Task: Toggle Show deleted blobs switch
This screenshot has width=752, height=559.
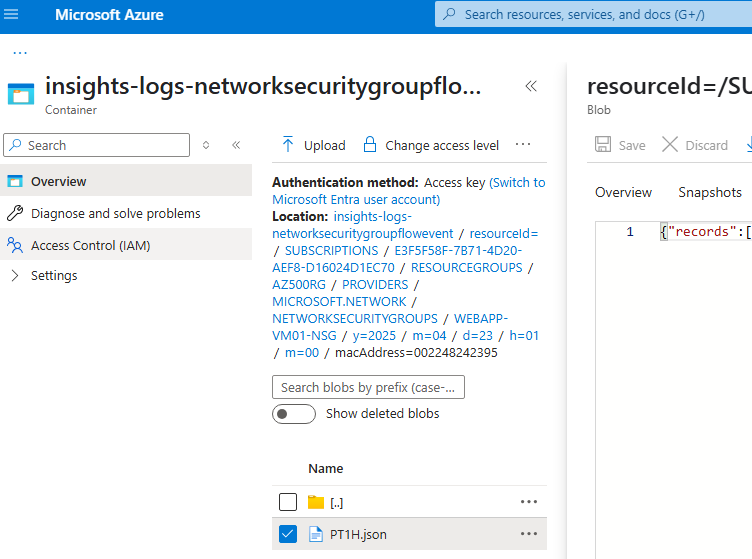Action: 294,413
